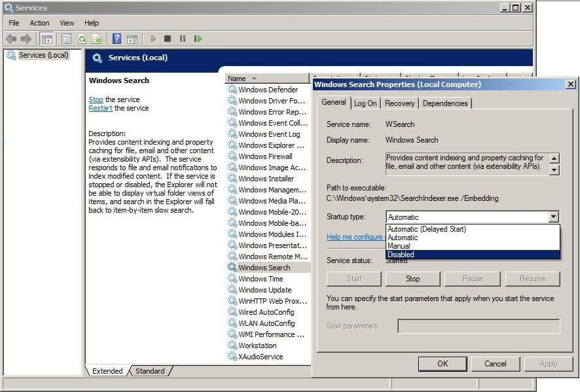The height and width of the screenshot is (392, 580).
Task: Click the Show/Hide Console Tree toolbar icon
Action: (x=46, y=39)
